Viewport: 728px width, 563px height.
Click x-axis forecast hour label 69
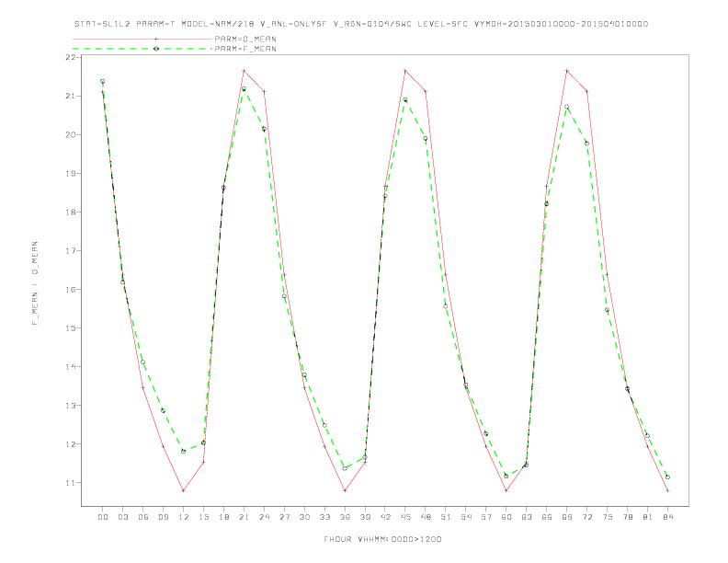(x=567, y=517)
